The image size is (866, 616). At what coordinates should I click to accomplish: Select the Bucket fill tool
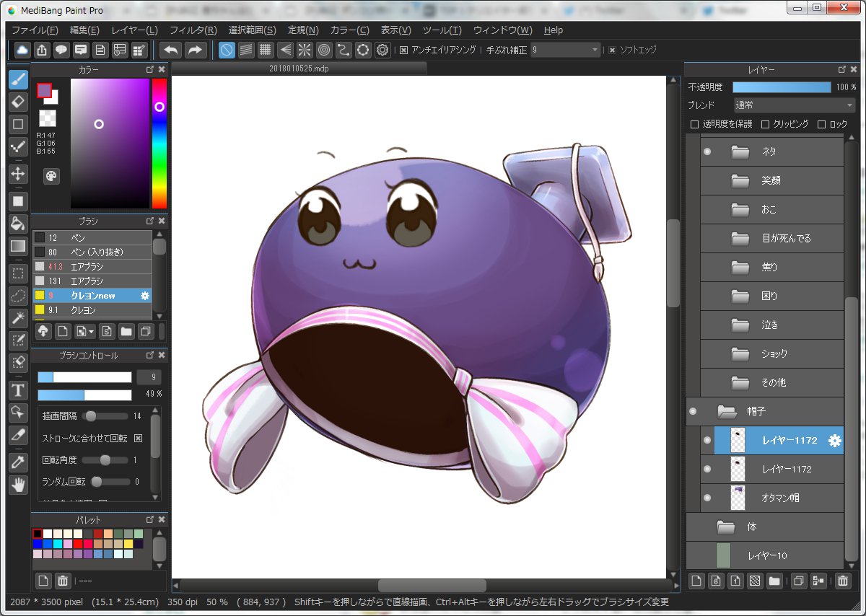[18, 224]
